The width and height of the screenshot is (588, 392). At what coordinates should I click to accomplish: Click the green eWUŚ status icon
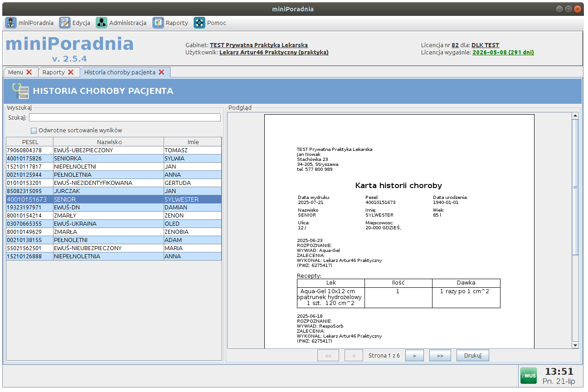tap(528, 376)
